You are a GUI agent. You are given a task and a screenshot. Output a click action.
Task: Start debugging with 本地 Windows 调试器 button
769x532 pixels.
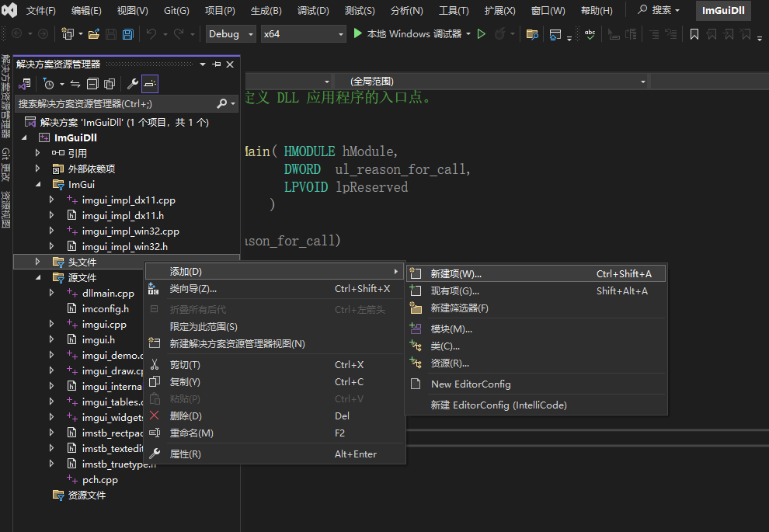[407, 34]
